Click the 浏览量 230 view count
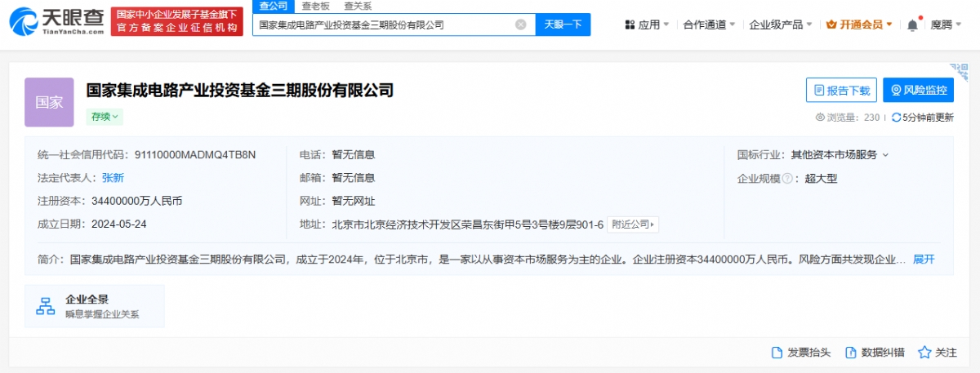The height and width of the screenshot is (373, 980). [x=848, y=118]
